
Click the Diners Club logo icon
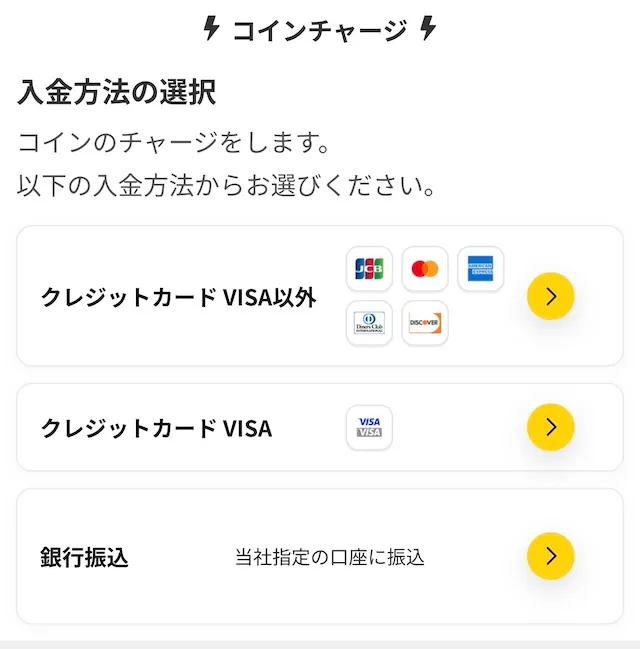pos(369,323)
